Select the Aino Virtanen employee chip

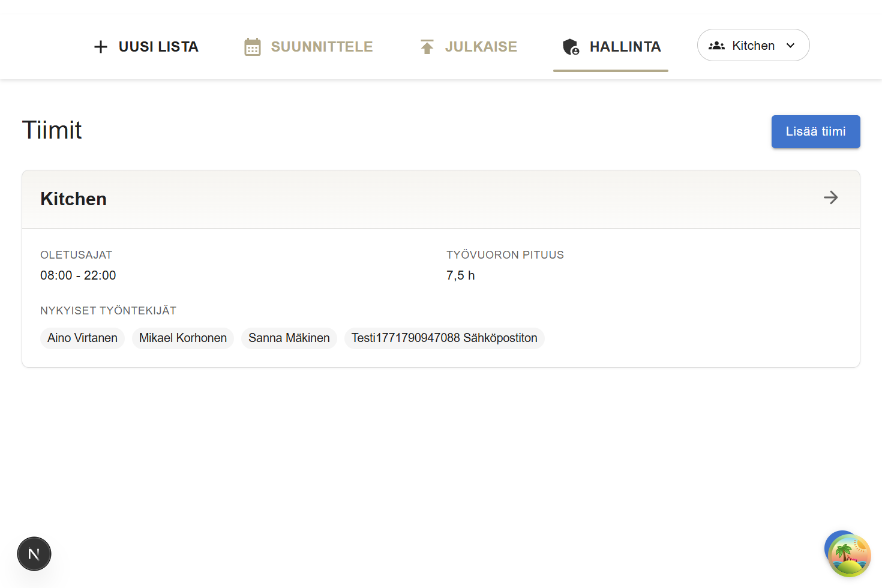82,338
